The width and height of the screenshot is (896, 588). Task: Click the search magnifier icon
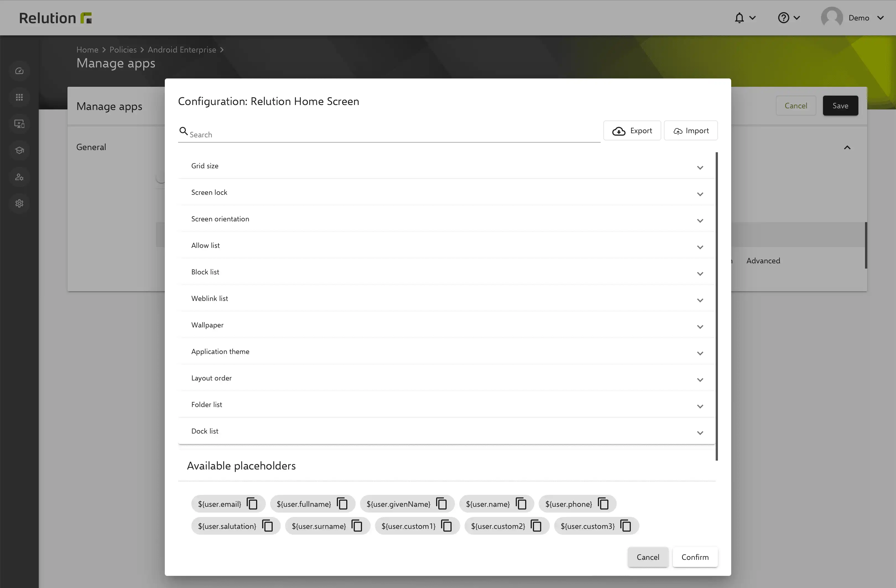coord(183,131)
